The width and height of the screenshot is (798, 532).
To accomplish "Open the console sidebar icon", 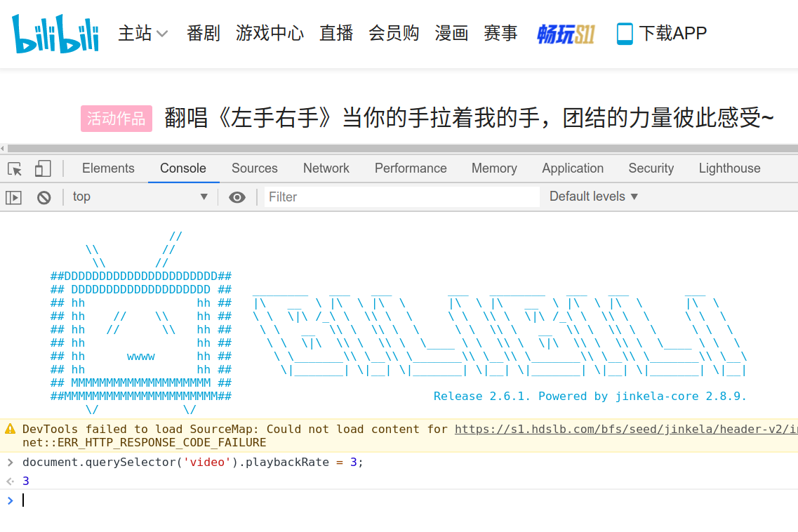I will coord(13,197).
